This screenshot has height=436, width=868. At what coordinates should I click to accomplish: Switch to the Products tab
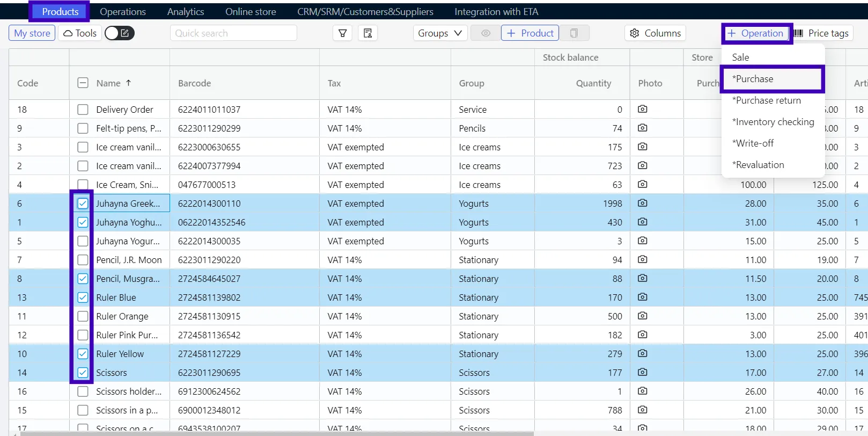pos(60,11)
